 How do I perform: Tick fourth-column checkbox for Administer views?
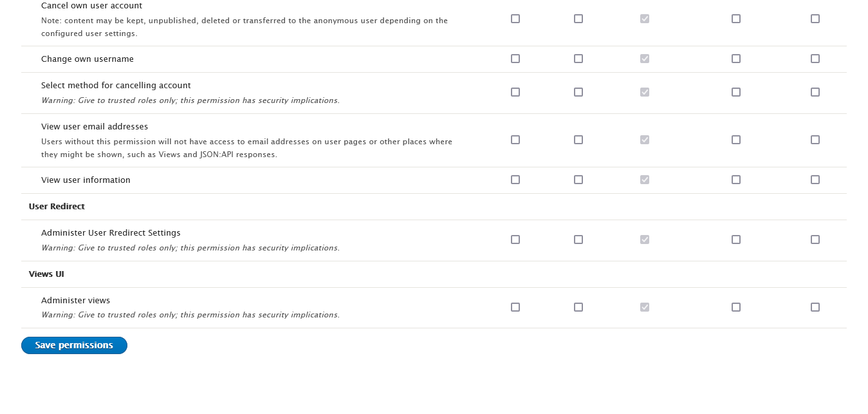click(x=736, y=307)
